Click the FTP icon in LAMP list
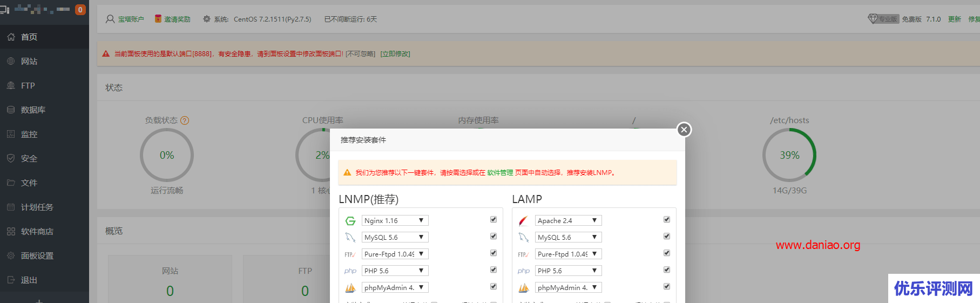980x303 pixels. 523,254
